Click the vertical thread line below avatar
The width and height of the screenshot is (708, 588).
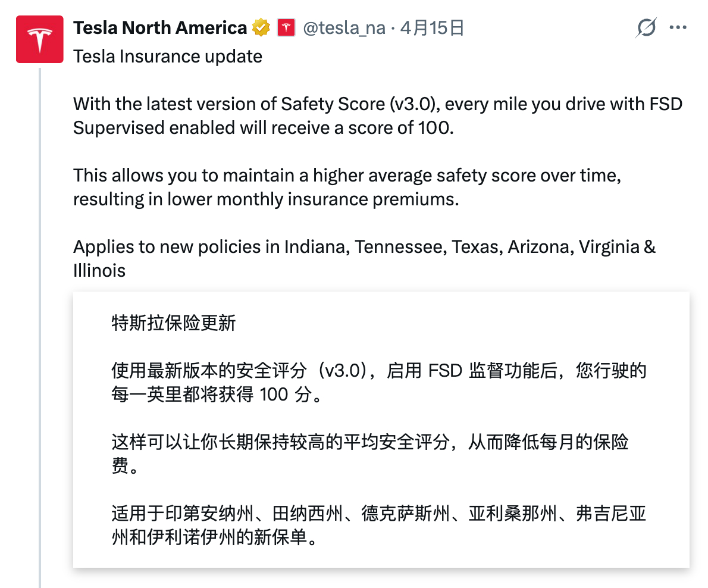[40, 327]
